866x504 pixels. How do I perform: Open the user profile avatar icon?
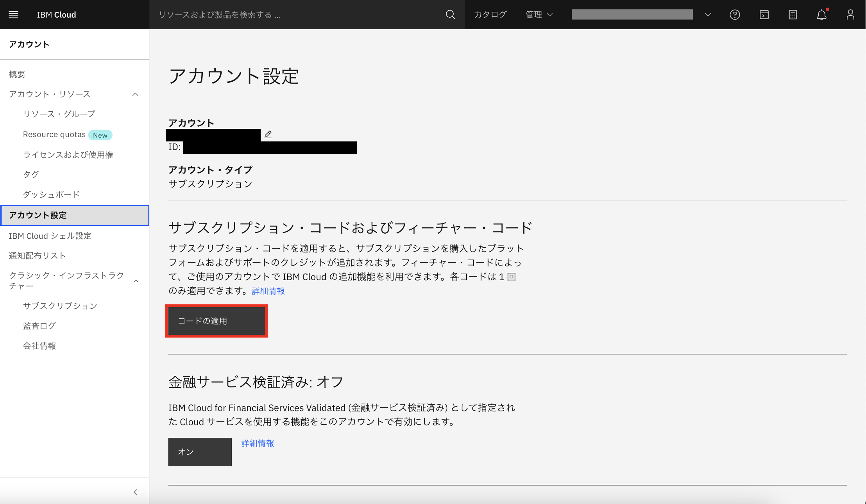850,15
